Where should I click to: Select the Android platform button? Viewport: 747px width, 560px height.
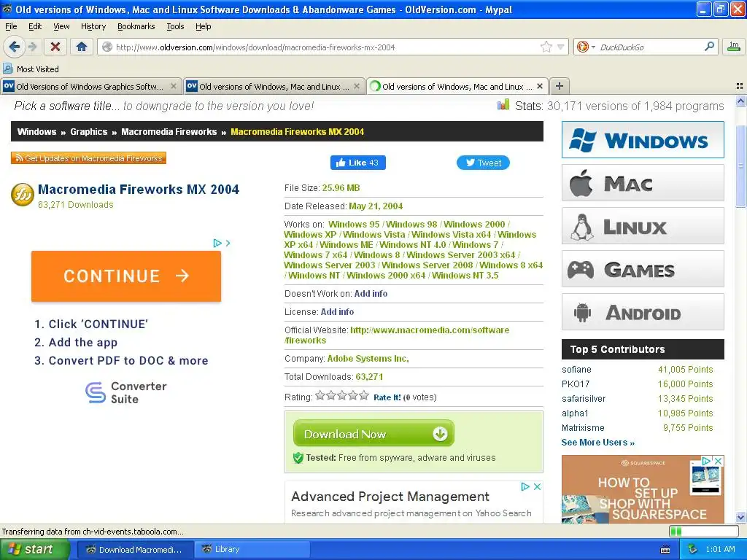(x=643, y=312)
